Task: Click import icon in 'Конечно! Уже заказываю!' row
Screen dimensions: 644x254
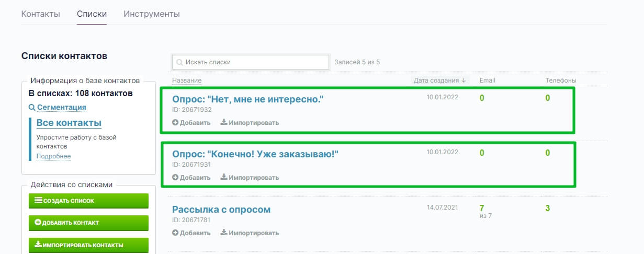Action: (223, 178)
